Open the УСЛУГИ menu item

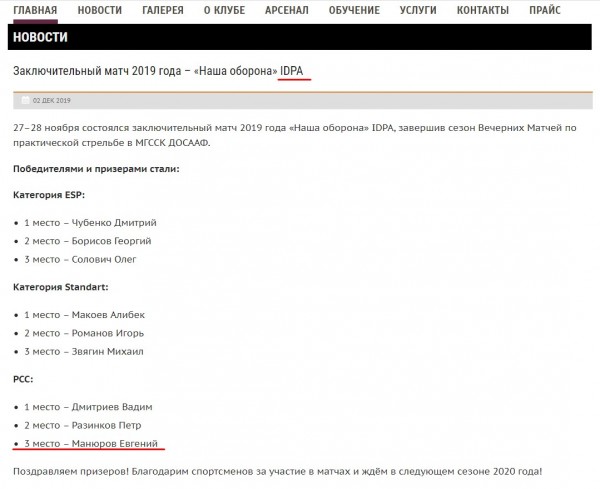pyautogui.click(x=418, y=10)
